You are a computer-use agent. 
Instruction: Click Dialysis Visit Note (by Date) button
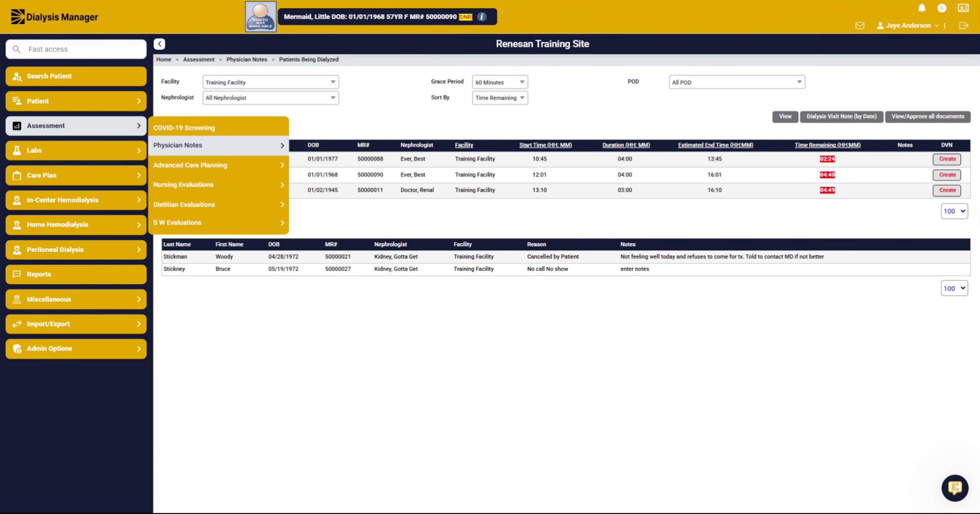841,116
